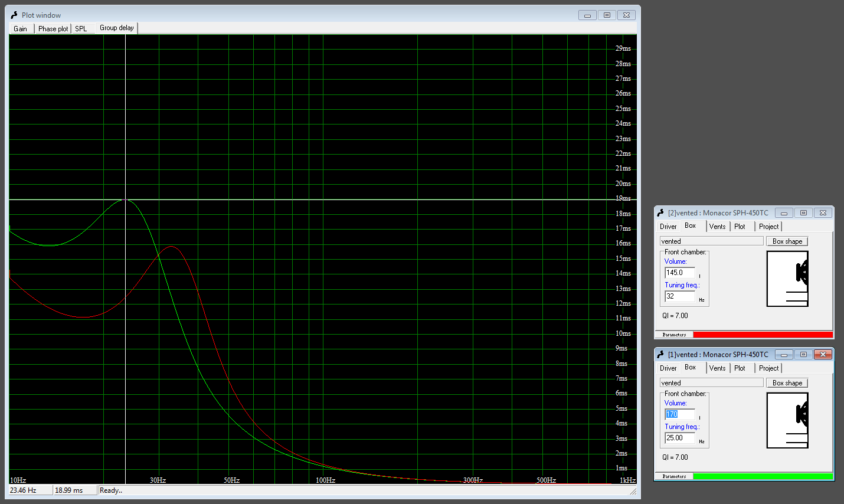Click Box shape button in [2]vented window
The image size is (844, 504).
pos(787,241)
